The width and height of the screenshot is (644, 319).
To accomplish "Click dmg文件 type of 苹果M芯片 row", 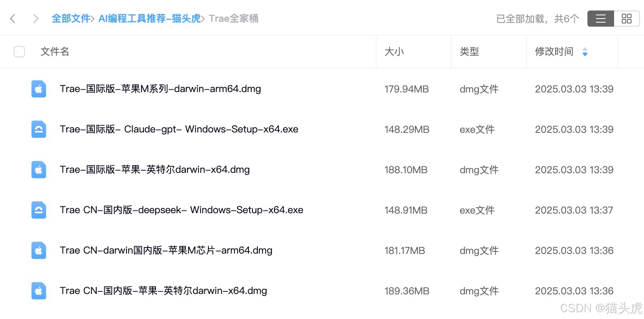I will pos(479,251).
